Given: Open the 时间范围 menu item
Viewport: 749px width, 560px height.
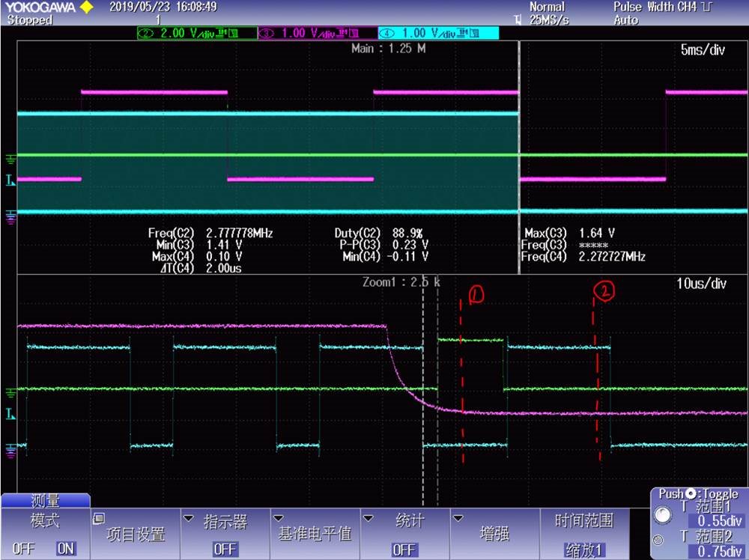Looking at the screenshot, I should coord(584,534).
